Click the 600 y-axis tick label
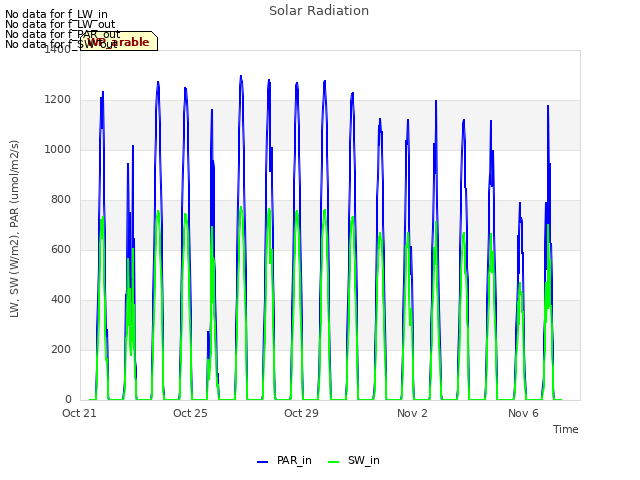The image size is (640, 480). click(61, 249)
